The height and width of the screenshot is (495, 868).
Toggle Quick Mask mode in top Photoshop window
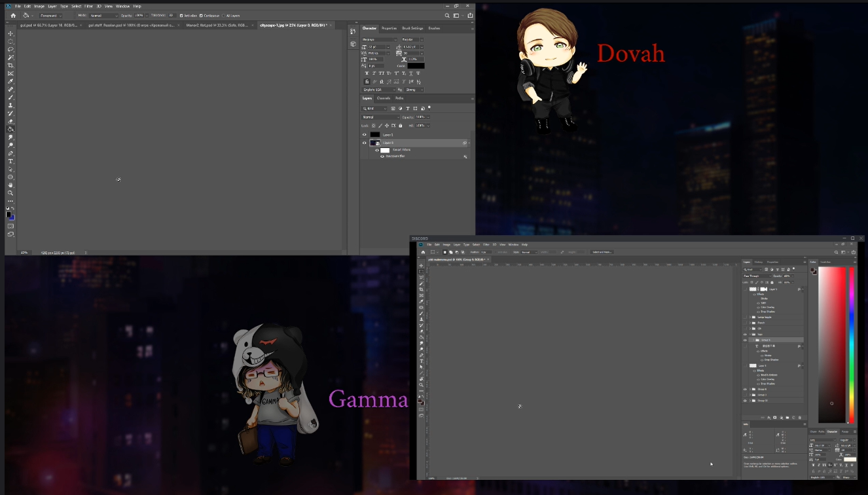(10, 226)
